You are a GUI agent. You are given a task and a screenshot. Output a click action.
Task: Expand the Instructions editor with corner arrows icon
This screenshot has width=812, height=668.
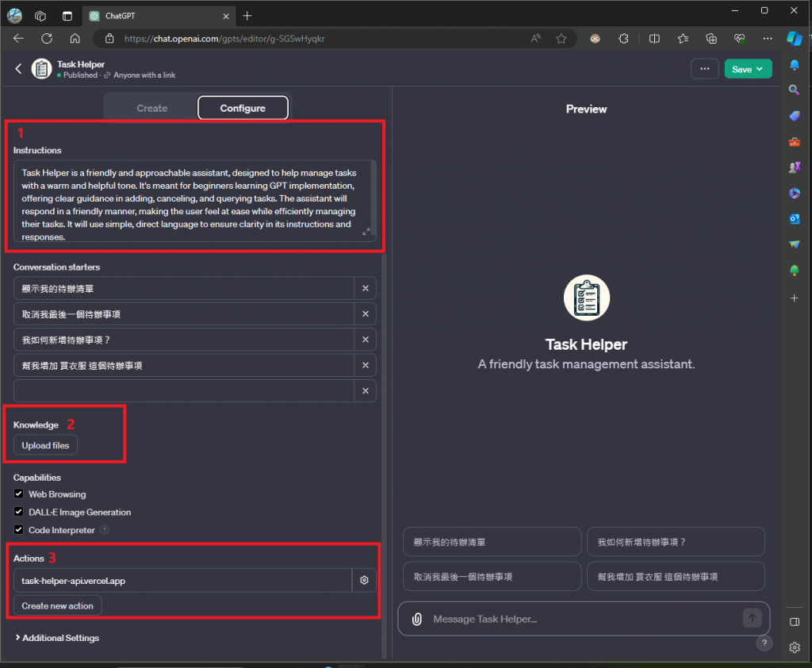pos(366,232)
